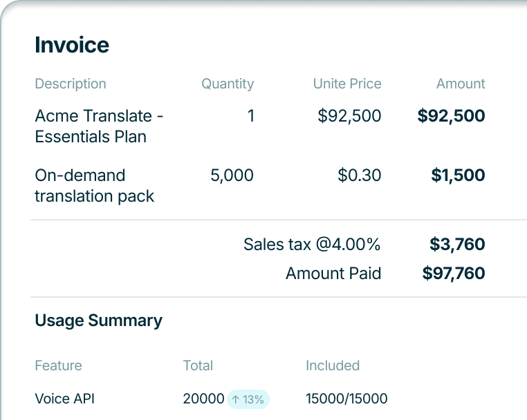This screenshot has height=420, width=527.
Task: Select the $3,760 sales tax amount
Action: tap(457, 244)
